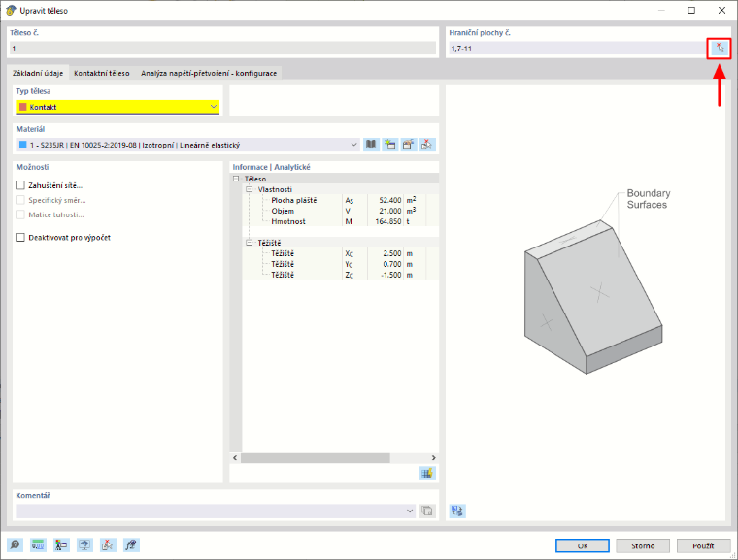Open Analýza napětí-přetvoření - konfigurace tab
738x560 pixels.
[209, 73]
